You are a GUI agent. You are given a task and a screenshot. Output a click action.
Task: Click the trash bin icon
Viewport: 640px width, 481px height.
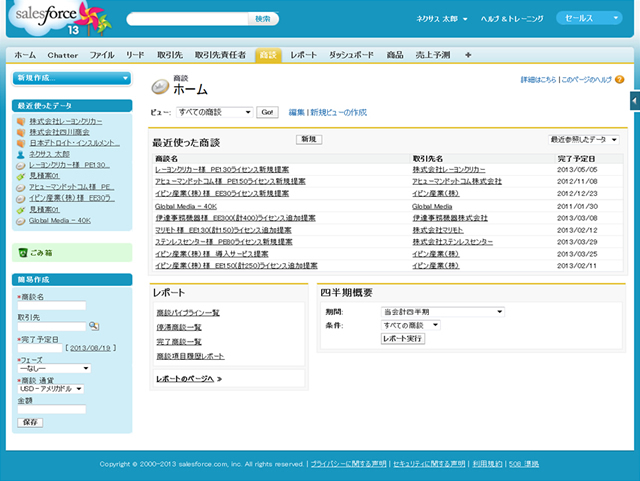point(23,253)
